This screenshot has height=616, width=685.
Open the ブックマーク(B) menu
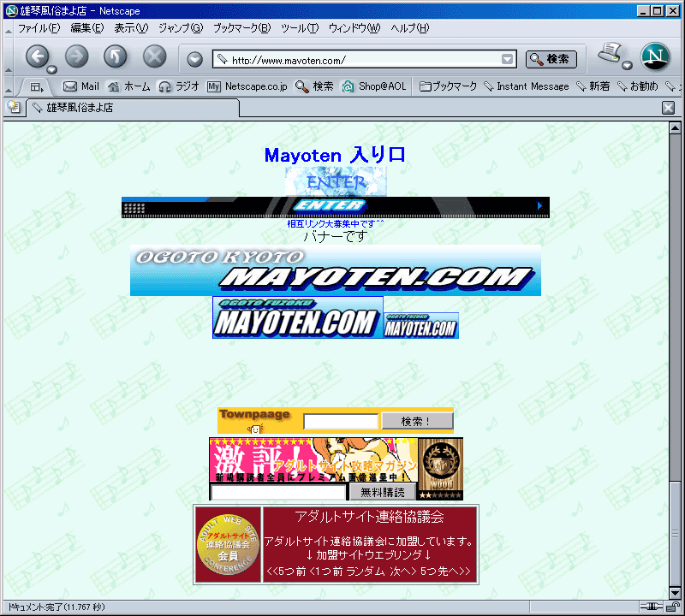click(x=242, y=28)
